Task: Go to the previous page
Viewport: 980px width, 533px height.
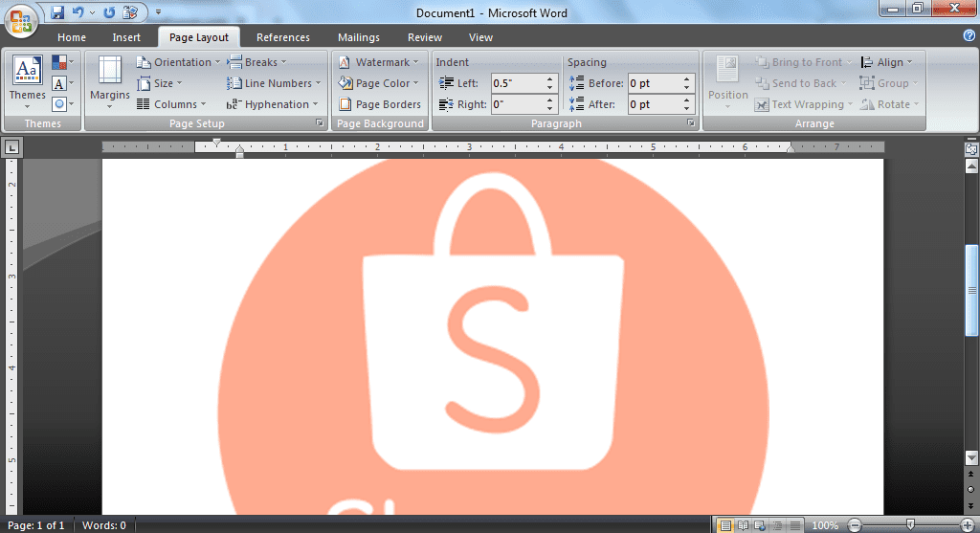Action: (x=971, y=475)
